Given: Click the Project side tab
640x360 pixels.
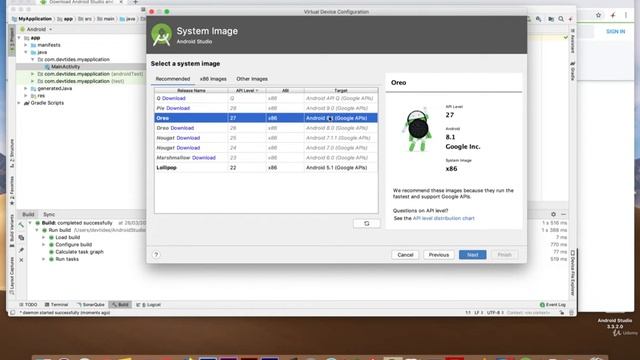Looking at the screenshot, I should click(12, 40).
